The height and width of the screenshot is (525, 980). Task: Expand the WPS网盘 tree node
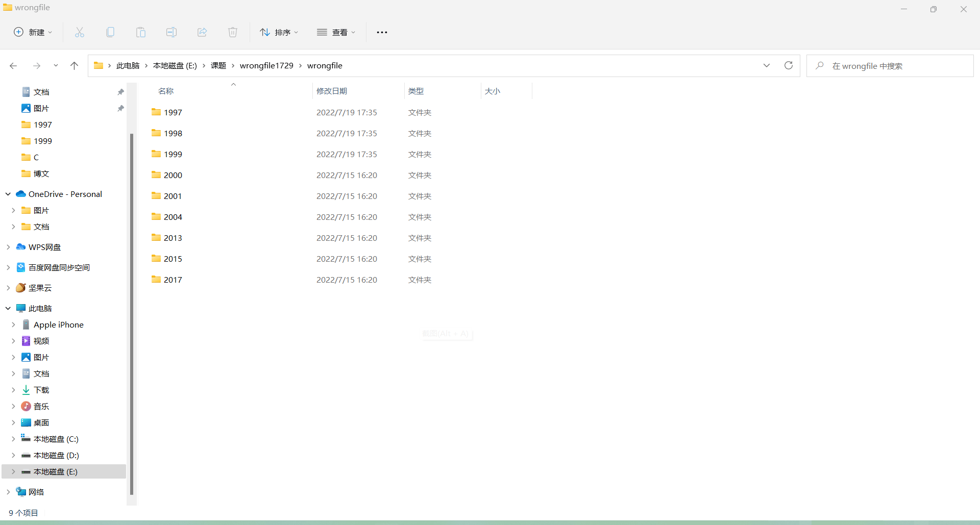(8, 247)
